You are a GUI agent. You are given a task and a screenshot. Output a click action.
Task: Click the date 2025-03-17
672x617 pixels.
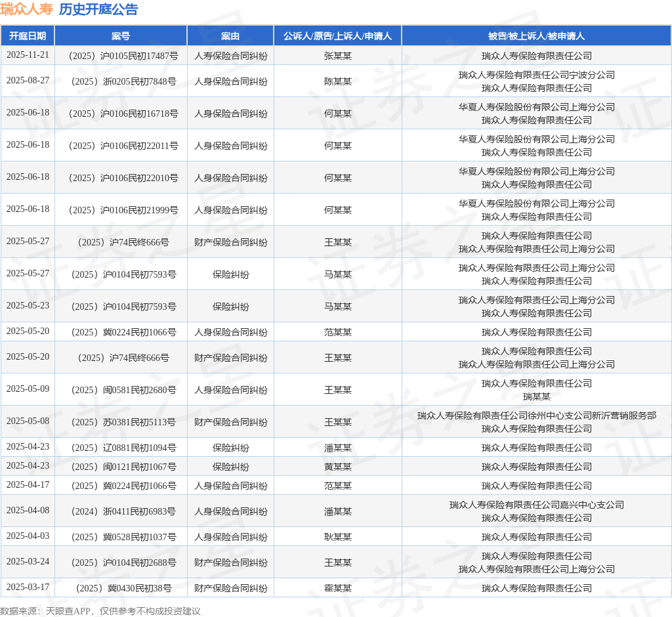point(28,587)
